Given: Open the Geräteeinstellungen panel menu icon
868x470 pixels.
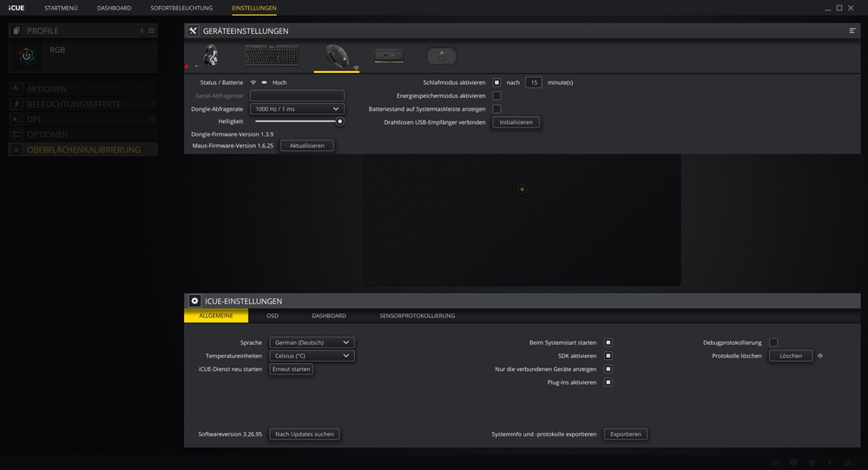Looking at the screenshot, I should [x=852, y=30].
